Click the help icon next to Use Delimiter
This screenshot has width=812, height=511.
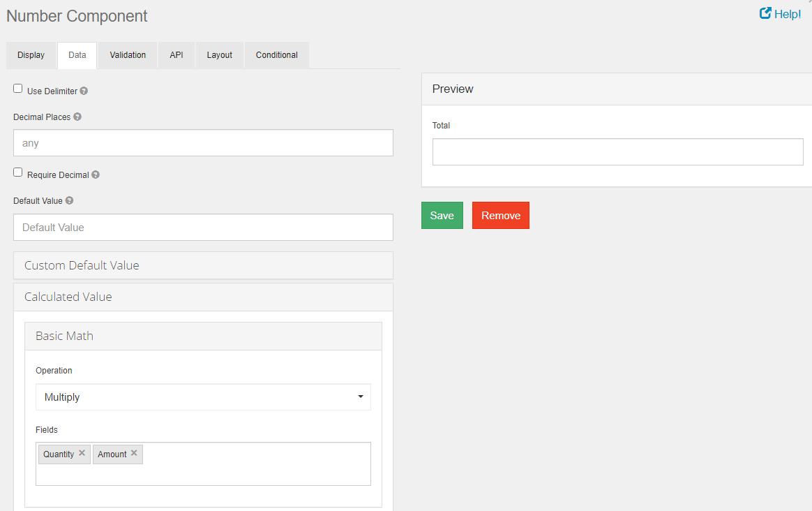click(x=84, y=91)
